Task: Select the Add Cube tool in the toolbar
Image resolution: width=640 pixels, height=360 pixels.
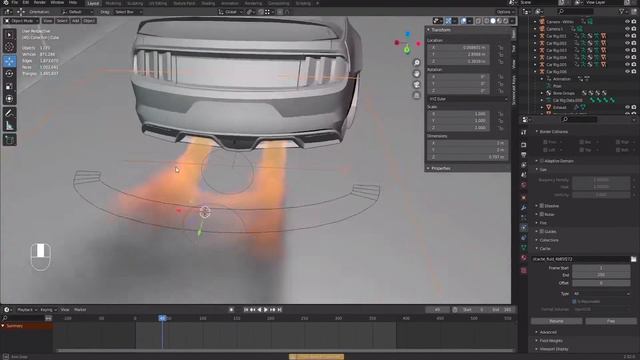Action: click(9, 140)
